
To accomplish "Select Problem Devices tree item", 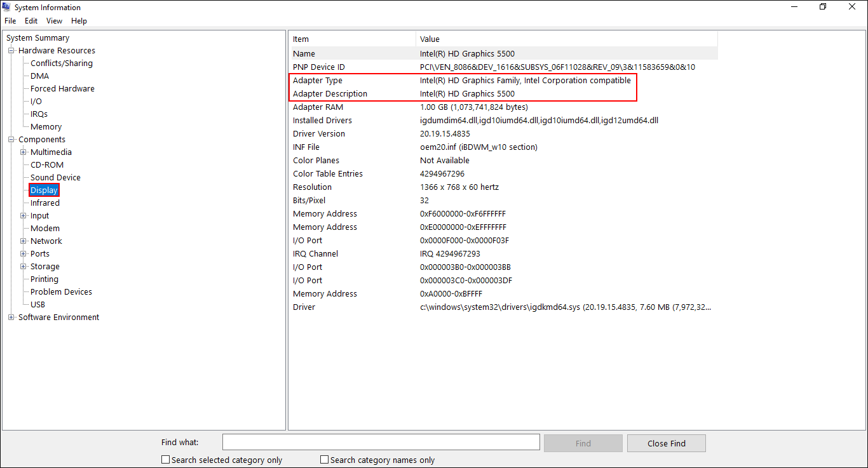I will 61,292.
